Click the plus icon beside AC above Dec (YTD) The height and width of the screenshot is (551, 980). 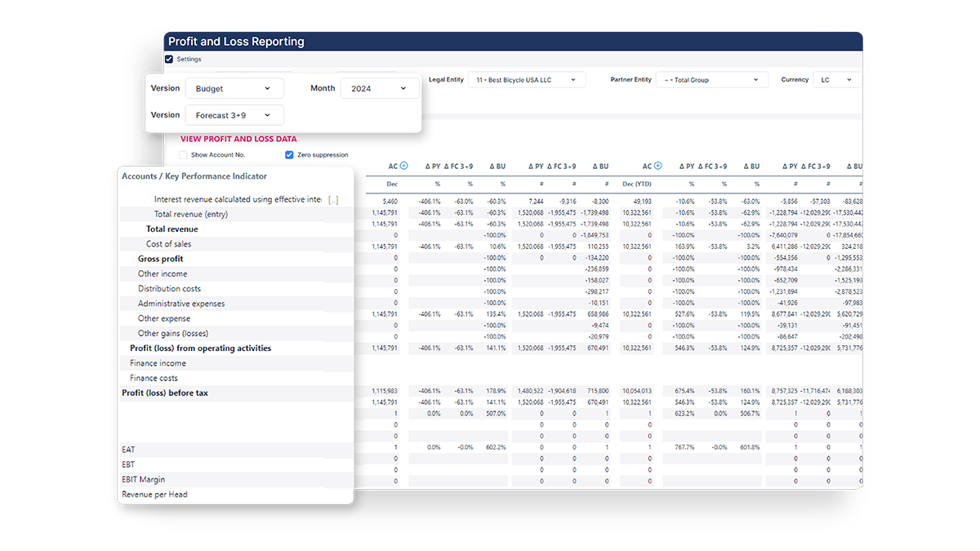(657, 167)
